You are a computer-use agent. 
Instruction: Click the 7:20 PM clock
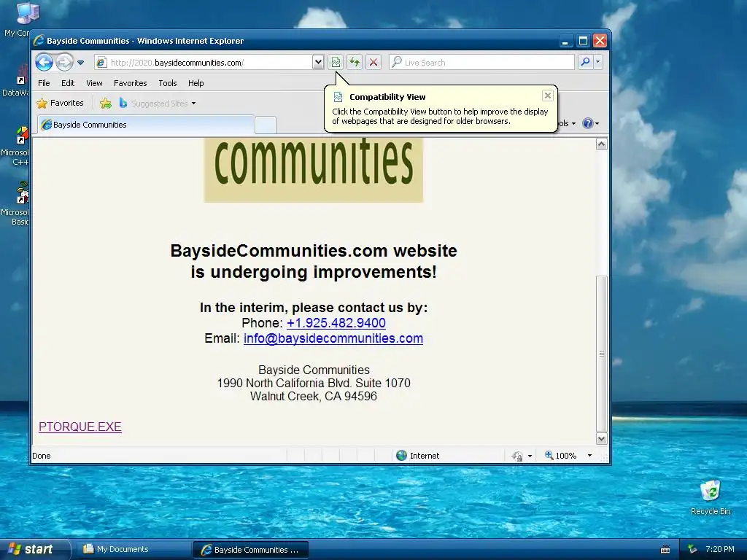[x=720, y=549]
